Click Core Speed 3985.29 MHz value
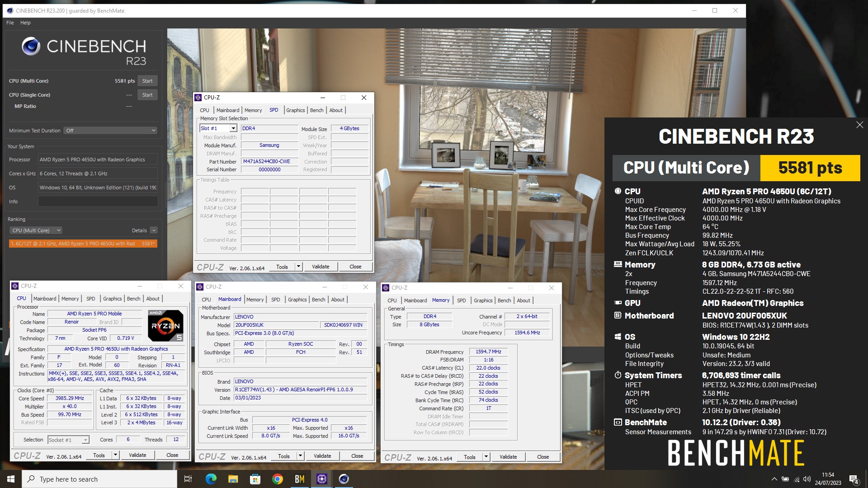 70,398
